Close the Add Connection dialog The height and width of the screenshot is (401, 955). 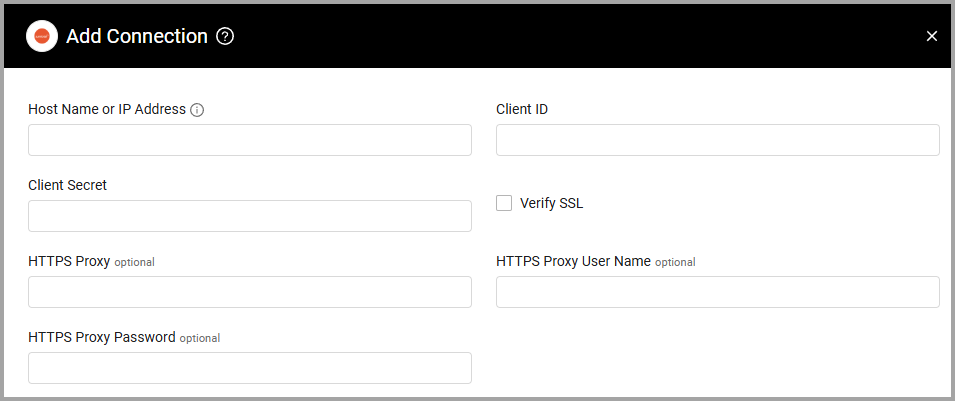pos(931,37)
